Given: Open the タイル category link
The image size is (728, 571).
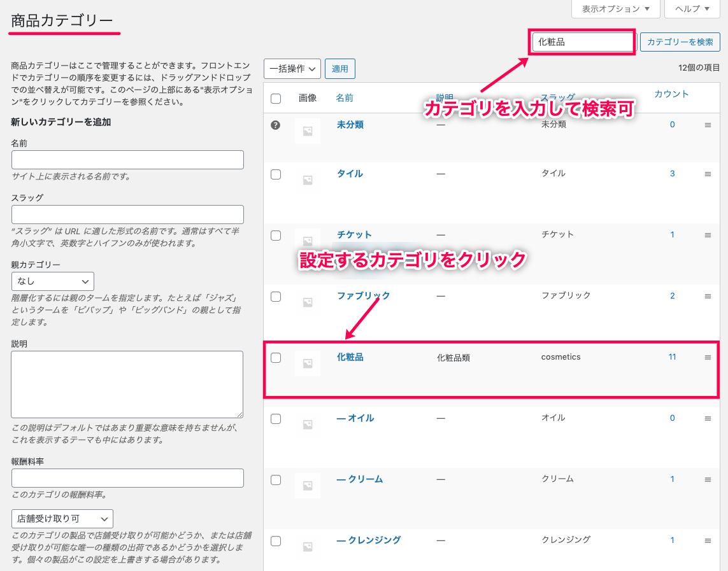Looking at the screenshot, I should click(350, 174).
